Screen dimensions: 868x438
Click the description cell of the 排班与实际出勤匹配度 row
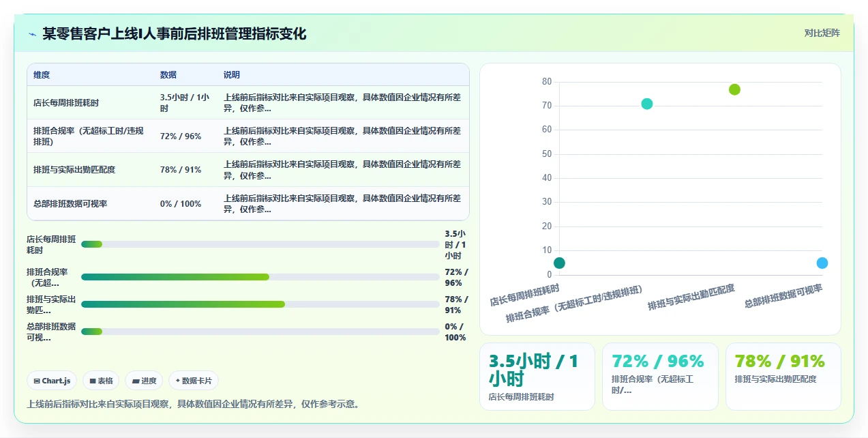[342, 170]
